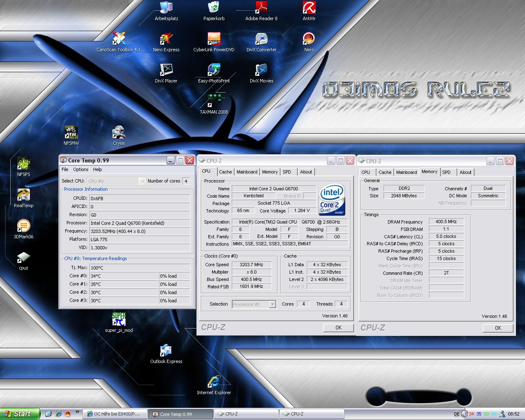Image resolution: width=525 pixels, height=420 pixels.
Task: Open cpuz desktop icon
Action: (23, 260)
